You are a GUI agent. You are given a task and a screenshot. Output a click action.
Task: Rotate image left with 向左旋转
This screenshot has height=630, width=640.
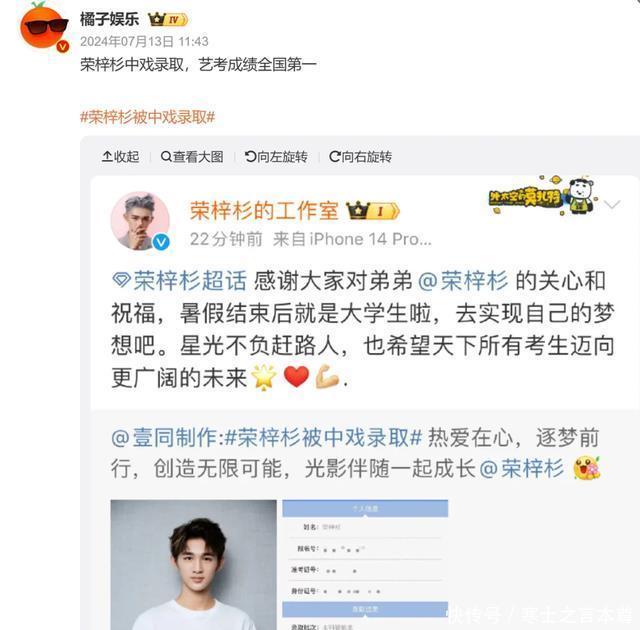click(x=276, y=157)
